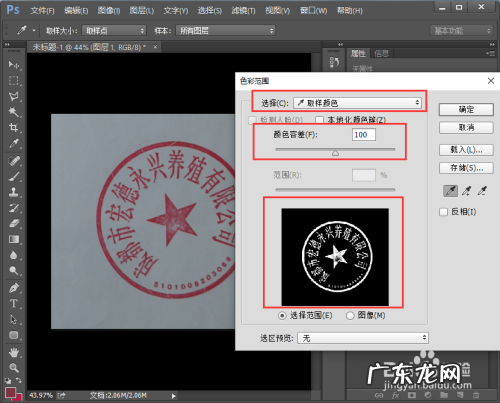Select the Polygonal Lasso tool

coord(14,96)
